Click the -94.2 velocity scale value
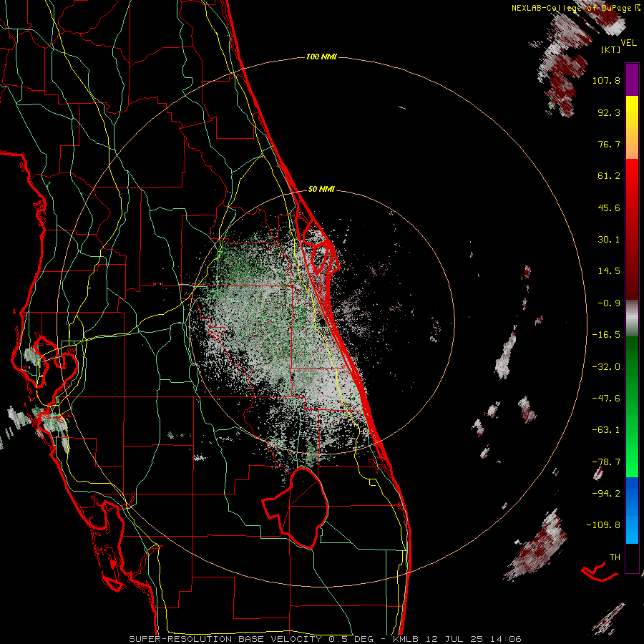The height and width of the screenshot is (644, 644). (606, 494)
